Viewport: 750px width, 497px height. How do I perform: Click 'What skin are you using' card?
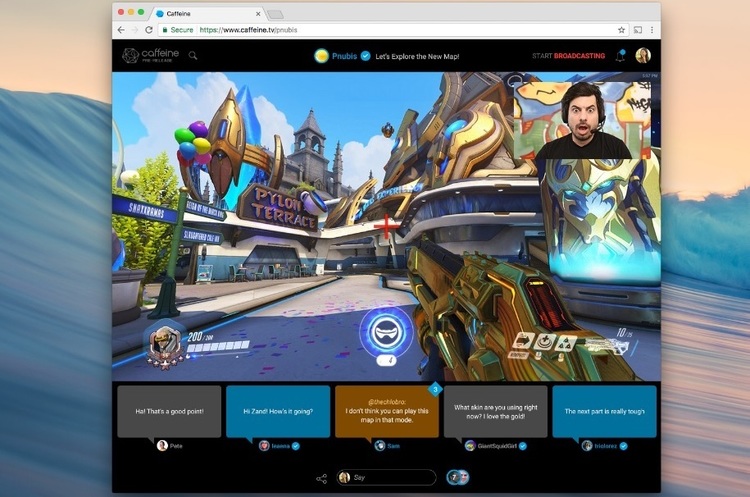(x=496, y=411)
